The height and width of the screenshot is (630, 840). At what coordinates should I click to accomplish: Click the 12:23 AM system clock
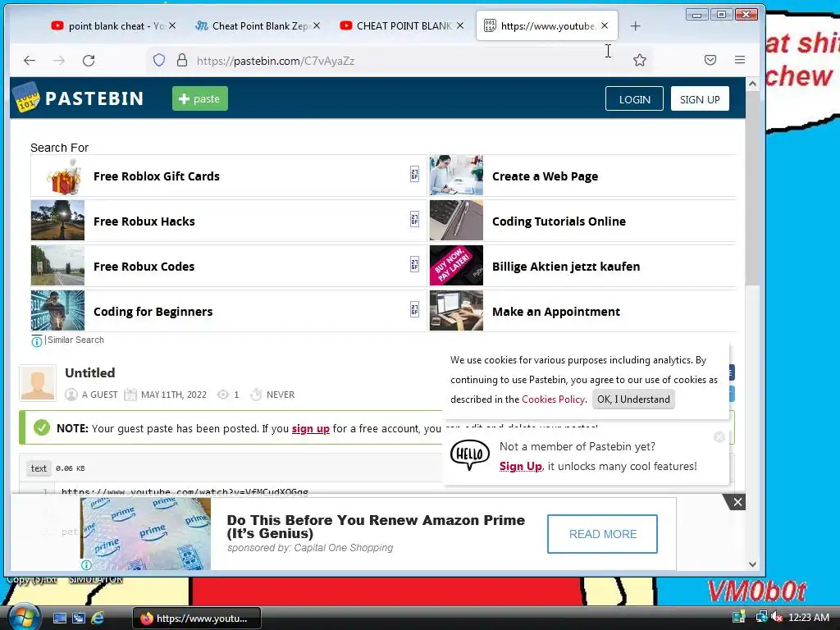pyautogui.click(x=808, y=618)
